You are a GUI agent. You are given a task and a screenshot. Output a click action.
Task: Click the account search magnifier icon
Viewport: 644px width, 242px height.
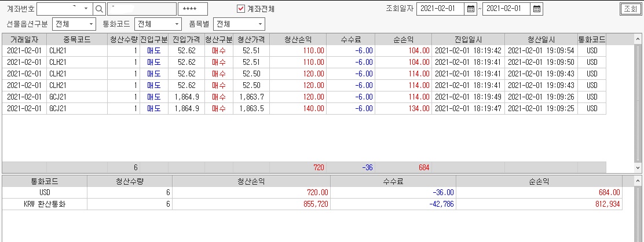click(x=100, y=9)
